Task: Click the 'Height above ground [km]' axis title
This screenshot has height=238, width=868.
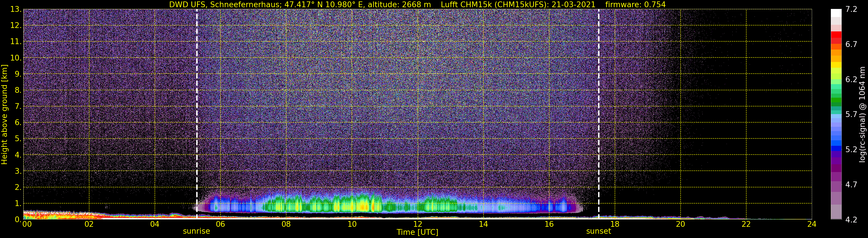Action: click(4, 114)
